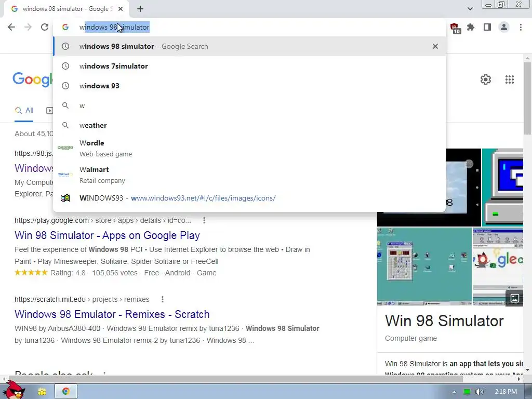Go back to the previous page

(x=11, y=27)
